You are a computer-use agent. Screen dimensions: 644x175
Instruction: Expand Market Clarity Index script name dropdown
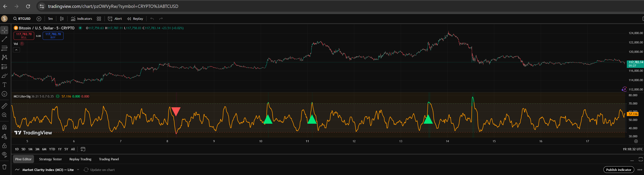[78, 170]
